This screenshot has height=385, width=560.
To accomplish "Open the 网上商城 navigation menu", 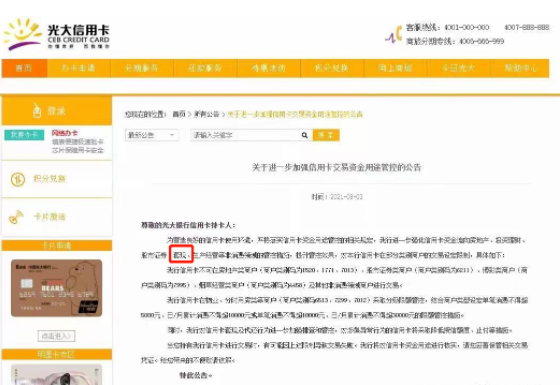I will [x=395, y=68].
